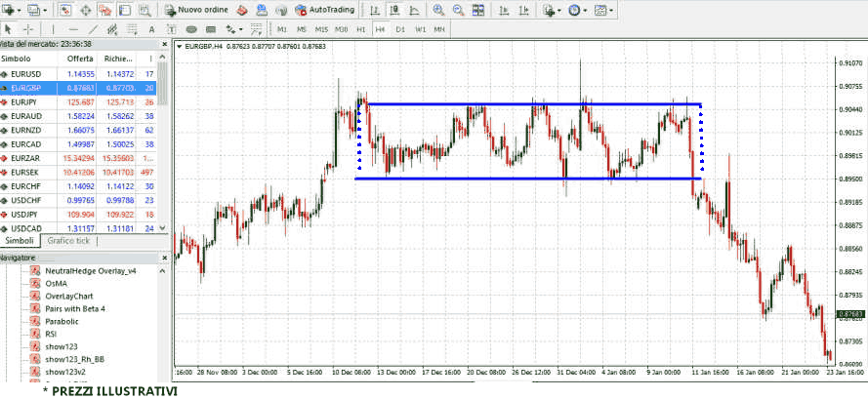Click the tile windows icon
This screenshot has height=399, width=868.
tap(477, 10)
